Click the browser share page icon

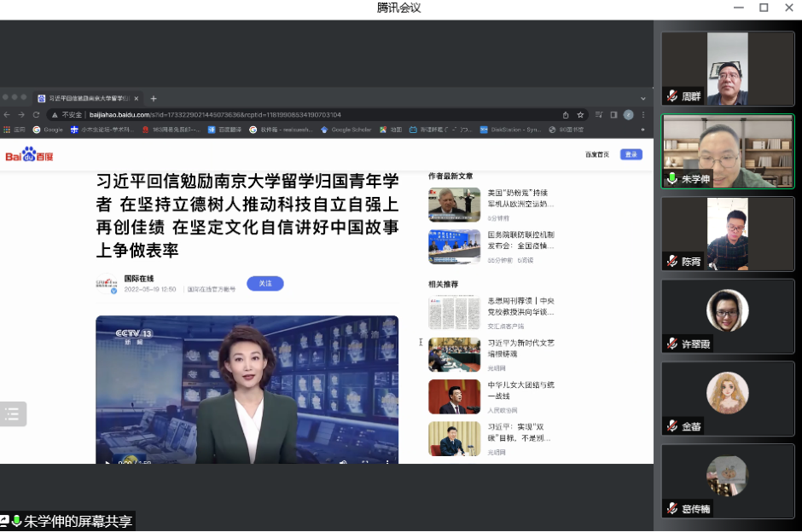pyautogui.click(x=565, y=114)
